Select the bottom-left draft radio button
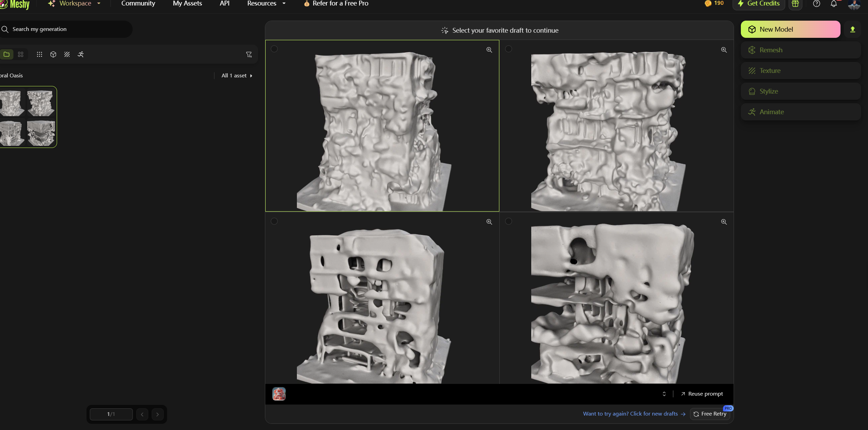Viewport: 868px width, 430px height. 274,221
